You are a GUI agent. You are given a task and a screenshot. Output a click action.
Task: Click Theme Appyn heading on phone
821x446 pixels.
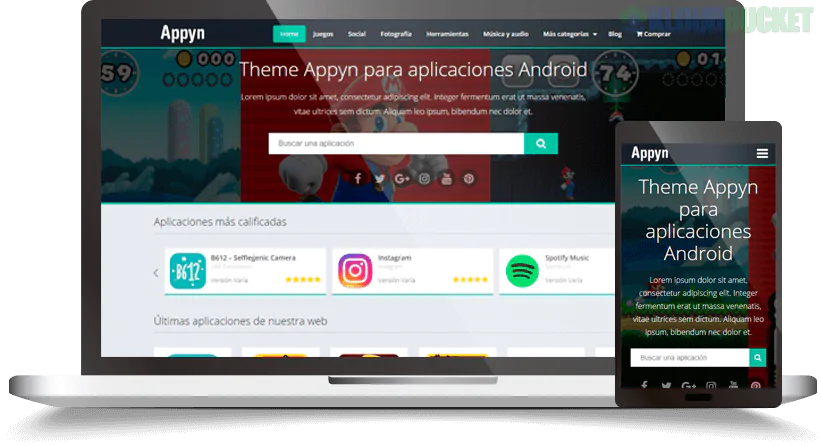tap(698, 220)
